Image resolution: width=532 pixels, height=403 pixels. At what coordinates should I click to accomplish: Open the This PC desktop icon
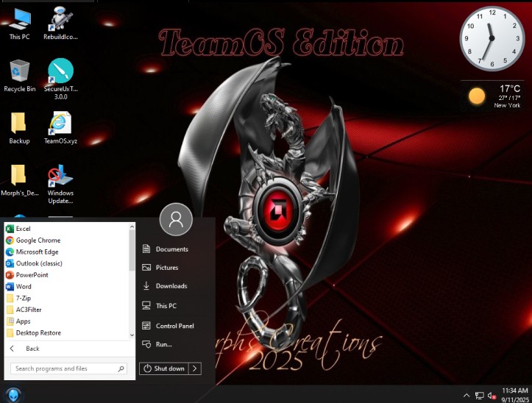[20, 24]
